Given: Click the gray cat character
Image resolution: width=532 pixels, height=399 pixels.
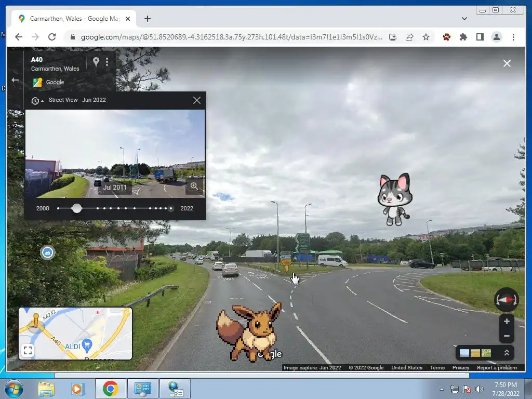Looking at the screenshot, I should [x=395, y=199].
